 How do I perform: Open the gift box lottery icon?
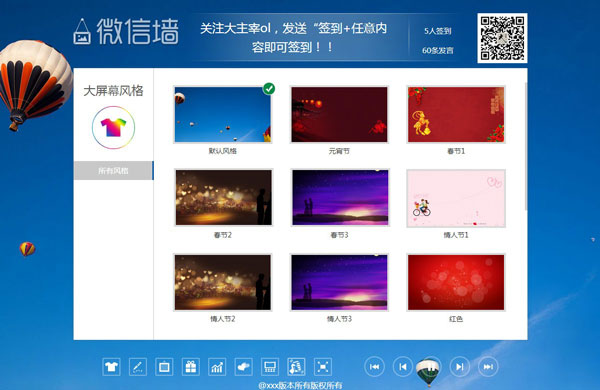(x=191, y=367)
